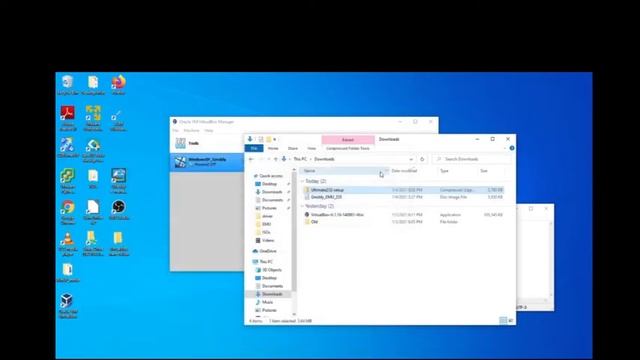Open the File tab in File Explorer

[254, 149]
